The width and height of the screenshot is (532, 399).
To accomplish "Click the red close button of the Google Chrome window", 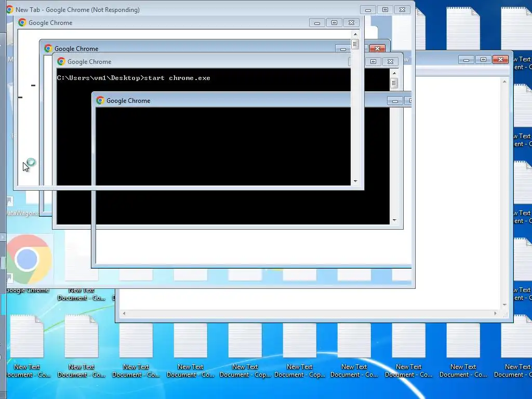I will (377, 48).
